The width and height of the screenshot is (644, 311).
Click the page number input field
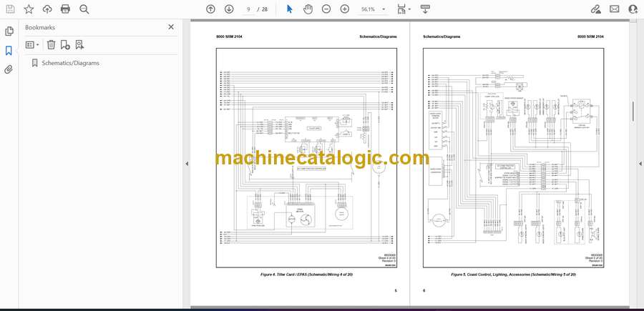249,9
